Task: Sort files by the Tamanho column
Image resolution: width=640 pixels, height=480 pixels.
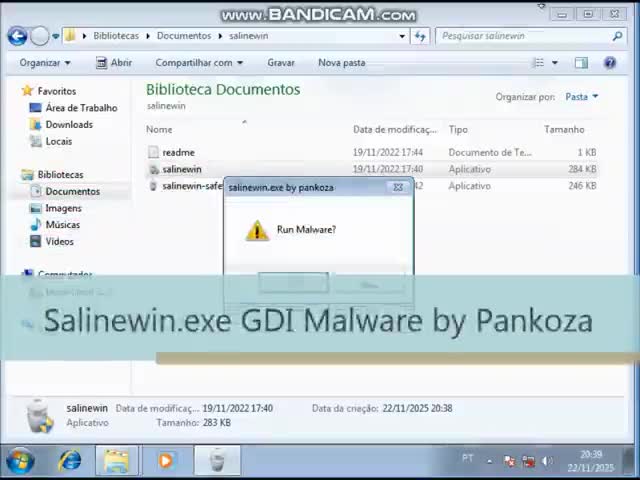Action: (x=564, y=129)
